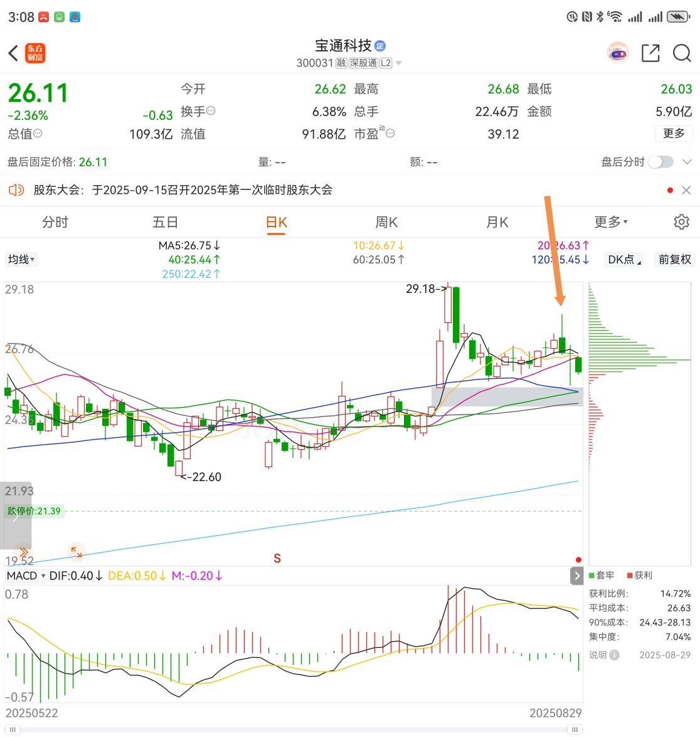
Task: Tap the Wi-Fi icon in status bar
Action: coord(615,17)
